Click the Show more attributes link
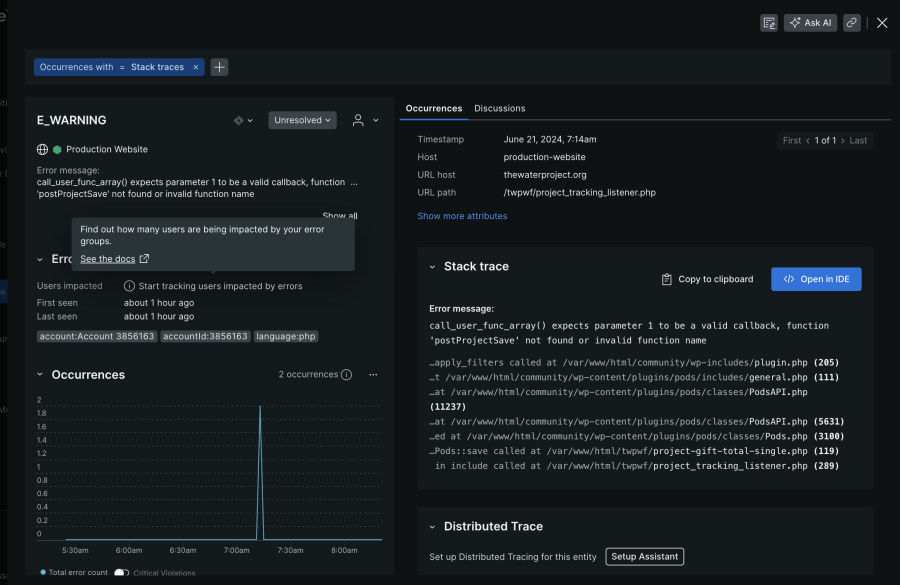This screenshot has width=900, height=585. click(x=462, y=216)
